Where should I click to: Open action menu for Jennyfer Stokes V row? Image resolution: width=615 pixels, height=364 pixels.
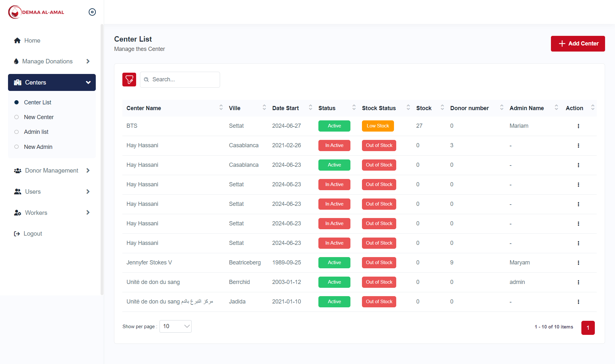(x=578, y=263)
